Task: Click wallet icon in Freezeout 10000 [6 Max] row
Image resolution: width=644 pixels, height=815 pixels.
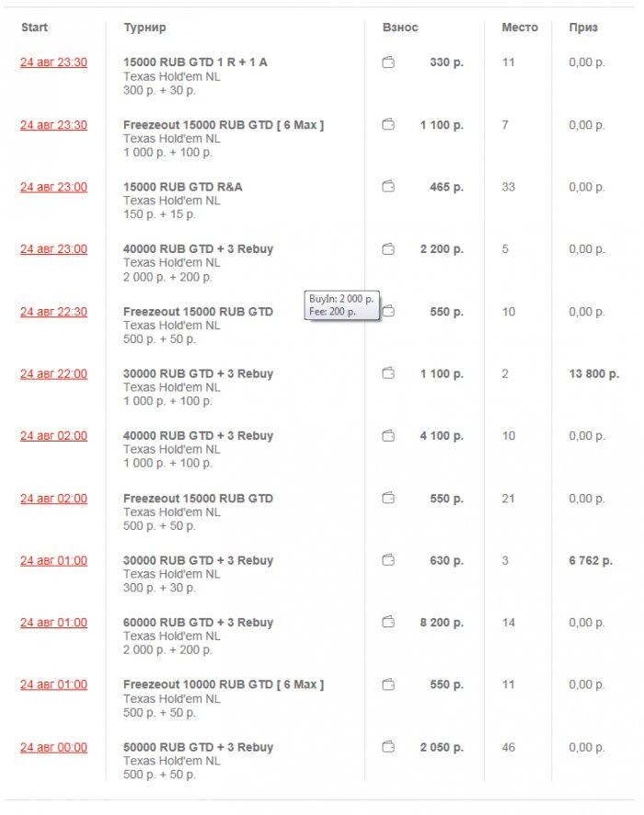Action: click(388, 684)
